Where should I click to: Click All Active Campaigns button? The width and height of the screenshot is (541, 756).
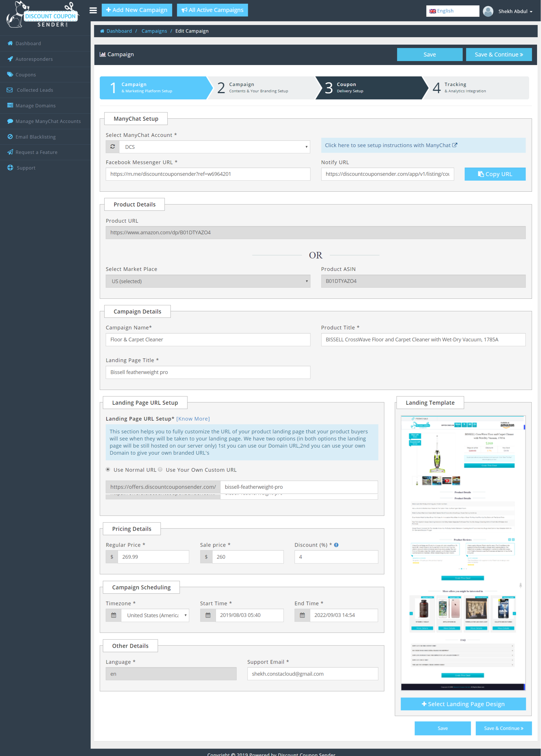pyautogui.click(x=212, y=10)
